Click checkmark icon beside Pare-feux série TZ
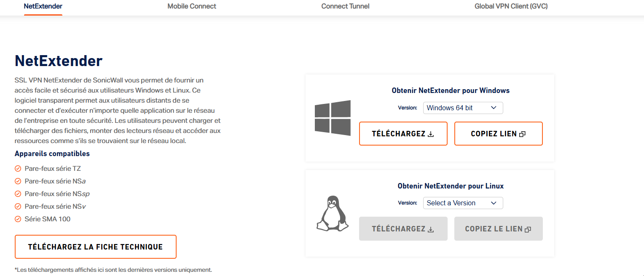Screen dimensions: 644x276 pos(18,169)
